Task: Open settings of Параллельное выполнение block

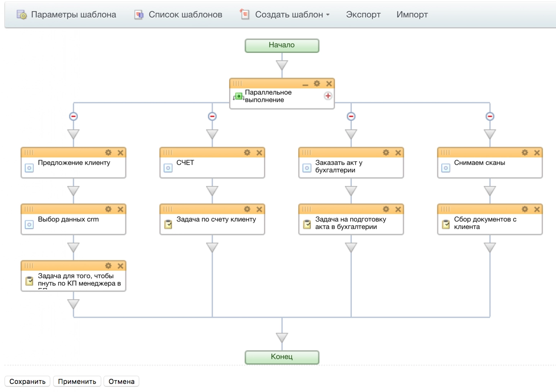Action: (317, 83)
